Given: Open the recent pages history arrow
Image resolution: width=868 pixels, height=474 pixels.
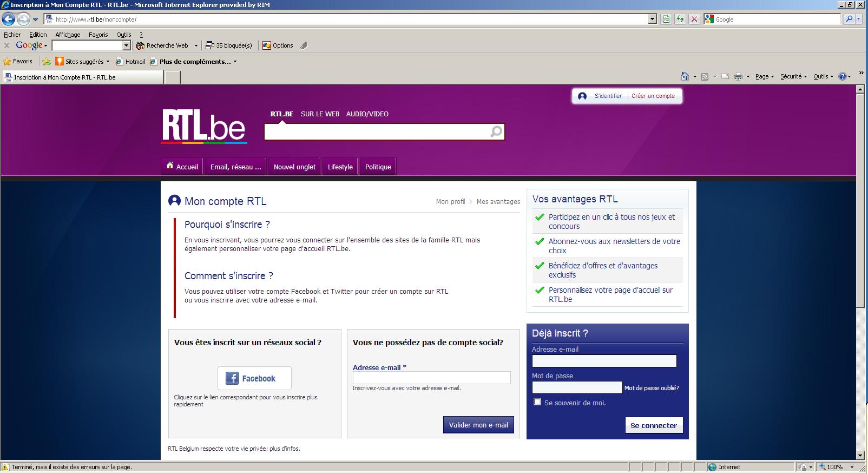Looking at the screenshot, I should (x=36, y=19).
